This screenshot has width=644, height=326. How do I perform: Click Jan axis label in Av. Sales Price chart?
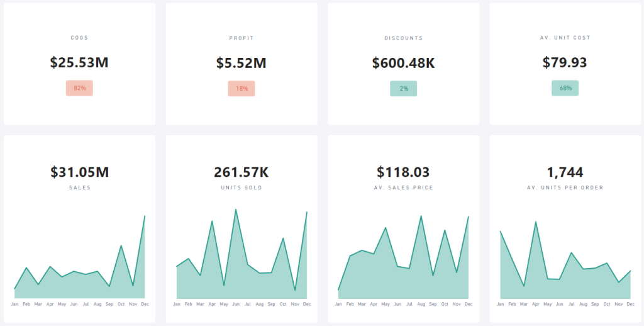coord(338,304)
